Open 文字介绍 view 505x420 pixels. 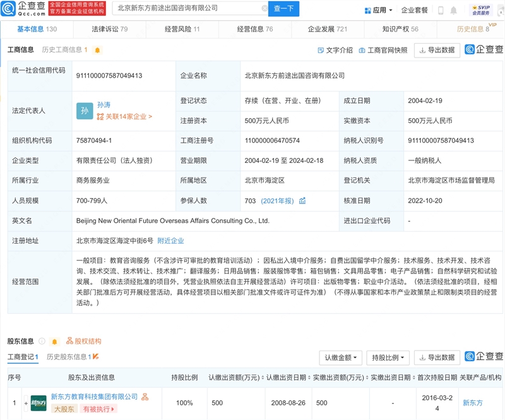(335, 51)
